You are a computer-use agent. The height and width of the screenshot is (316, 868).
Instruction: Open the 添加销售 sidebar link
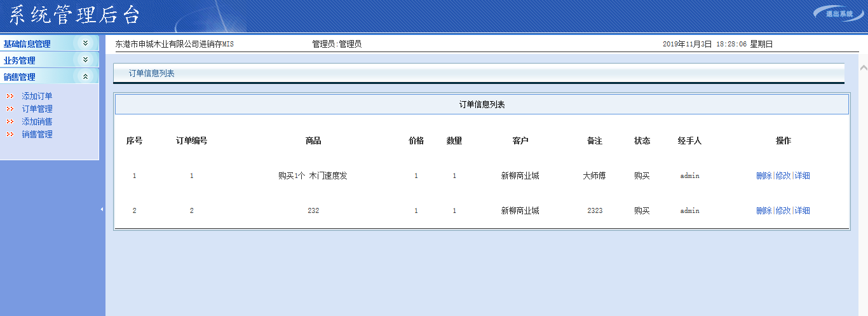tap(37, 121)
